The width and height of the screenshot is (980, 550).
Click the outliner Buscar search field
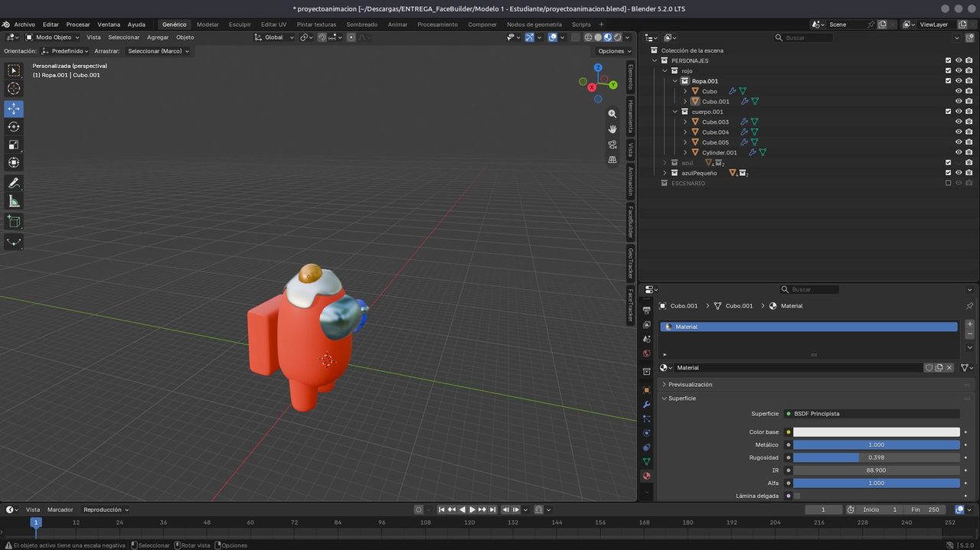(x=803, y=37)
